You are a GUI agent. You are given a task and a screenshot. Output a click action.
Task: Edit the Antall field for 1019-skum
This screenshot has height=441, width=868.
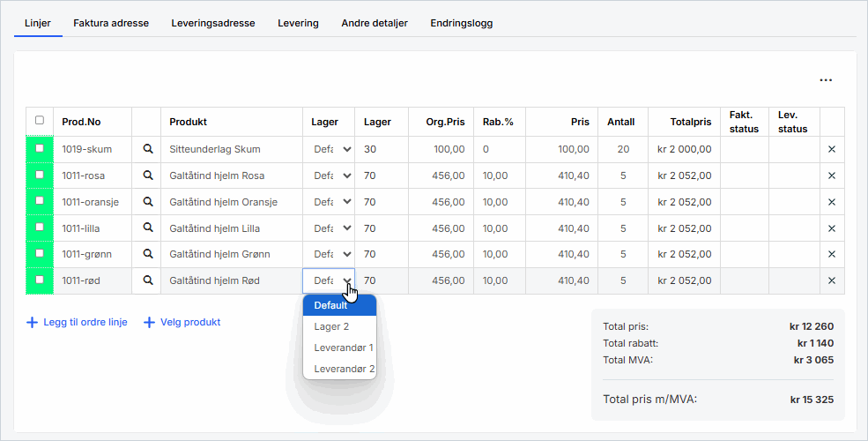click(x=622, y=150)
